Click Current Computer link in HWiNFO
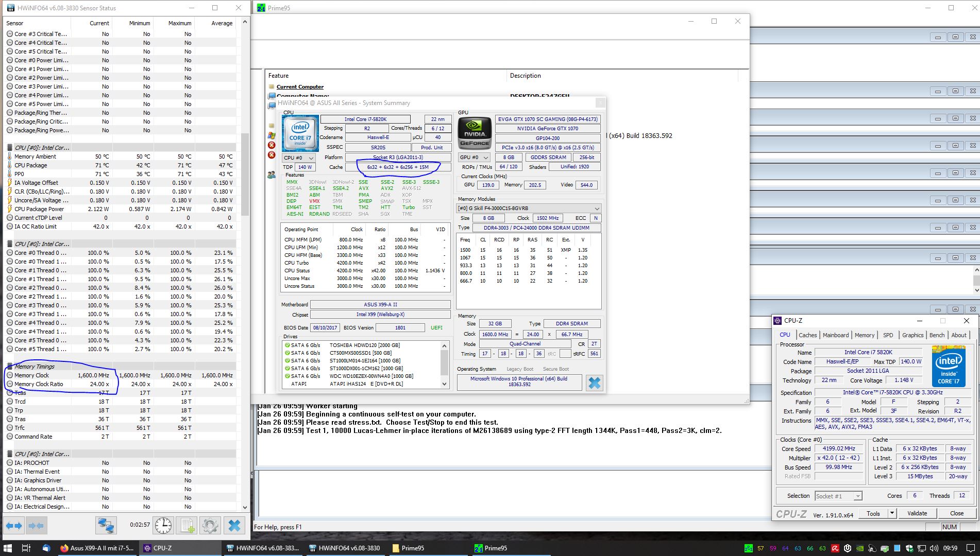980x556 pixels. coord(300,86)
